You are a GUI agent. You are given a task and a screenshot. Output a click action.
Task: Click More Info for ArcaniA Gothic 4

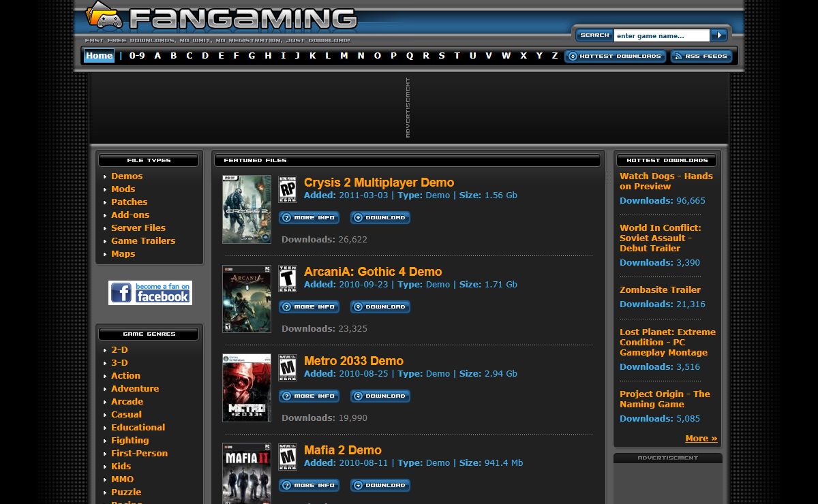(309, 307)
